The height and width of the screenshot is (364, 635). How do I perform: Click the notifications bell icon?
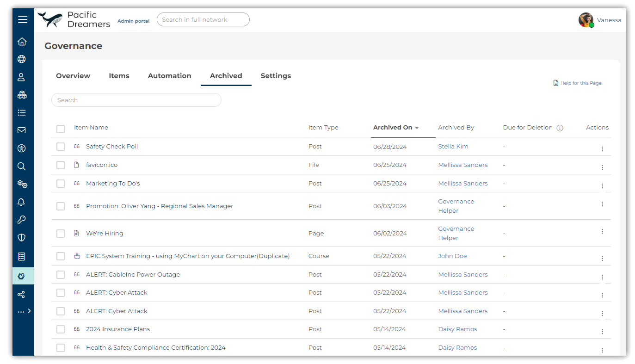click(x=22, y=202)
